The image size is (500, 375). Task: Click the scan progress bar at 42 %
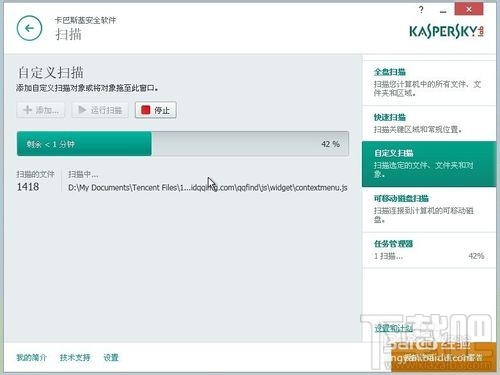[x=183, y=144]
